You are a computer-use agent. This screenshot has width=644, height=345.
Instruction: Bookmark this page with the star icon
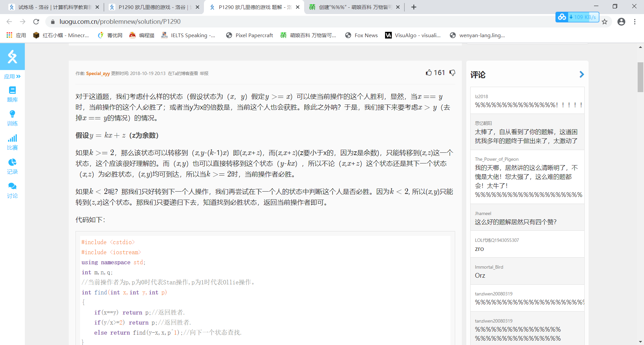[604, 22]
